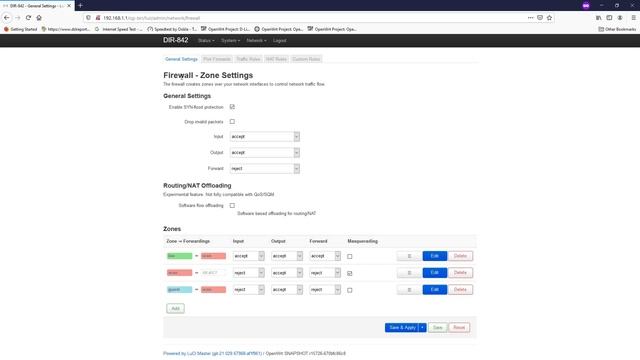
Task: Bookmark this page with the star icon
Action: pyautogui.click(x=549, y=18)
